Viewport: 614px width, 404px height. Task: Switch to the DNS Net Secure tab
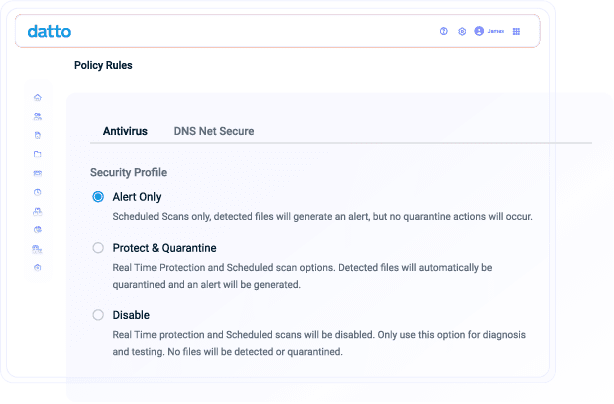(x=214, y=131)
